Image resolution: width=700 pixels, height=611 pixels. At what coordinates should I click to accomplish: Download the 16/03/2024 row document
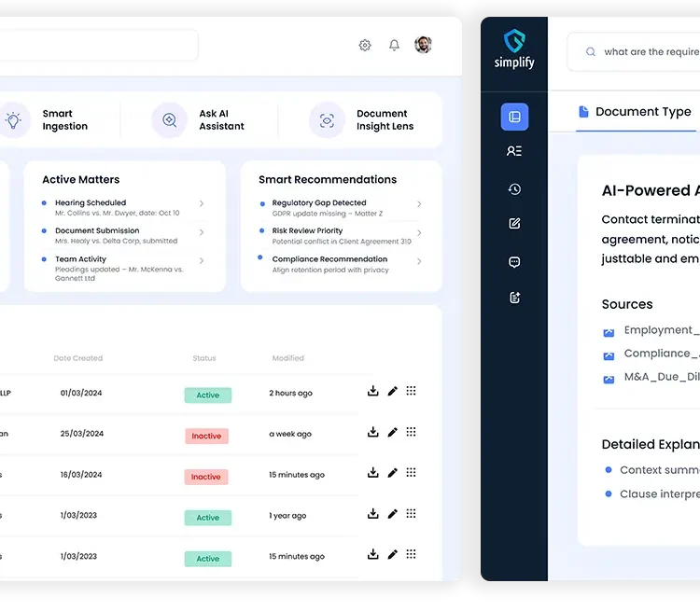tap(372, 473)
